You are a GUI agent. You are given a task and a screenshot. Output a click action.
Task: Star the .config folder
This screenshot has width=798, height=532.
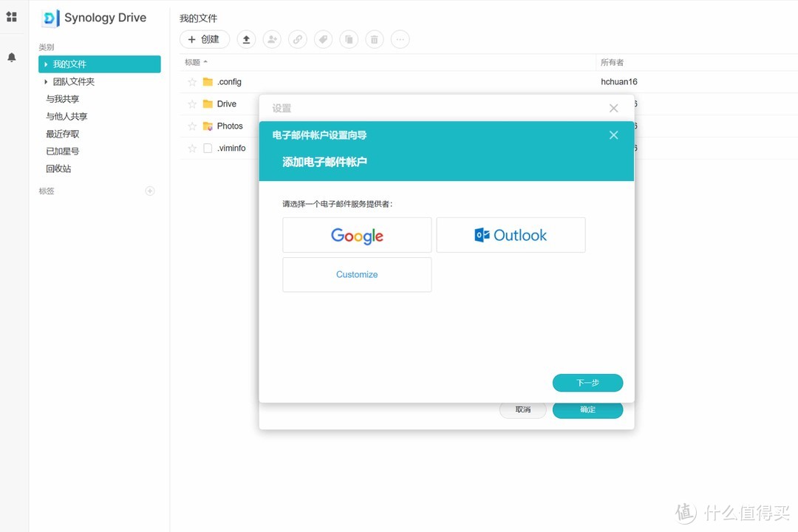[192, 82]
